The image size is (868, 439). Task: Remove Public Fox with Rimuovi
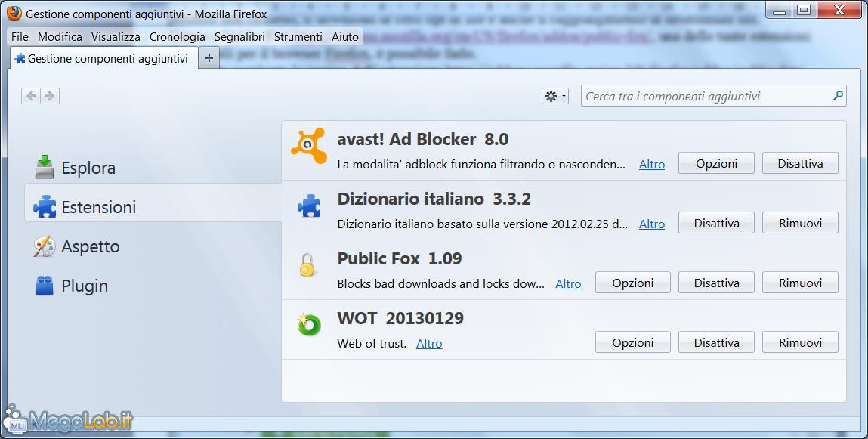[800, 283]
